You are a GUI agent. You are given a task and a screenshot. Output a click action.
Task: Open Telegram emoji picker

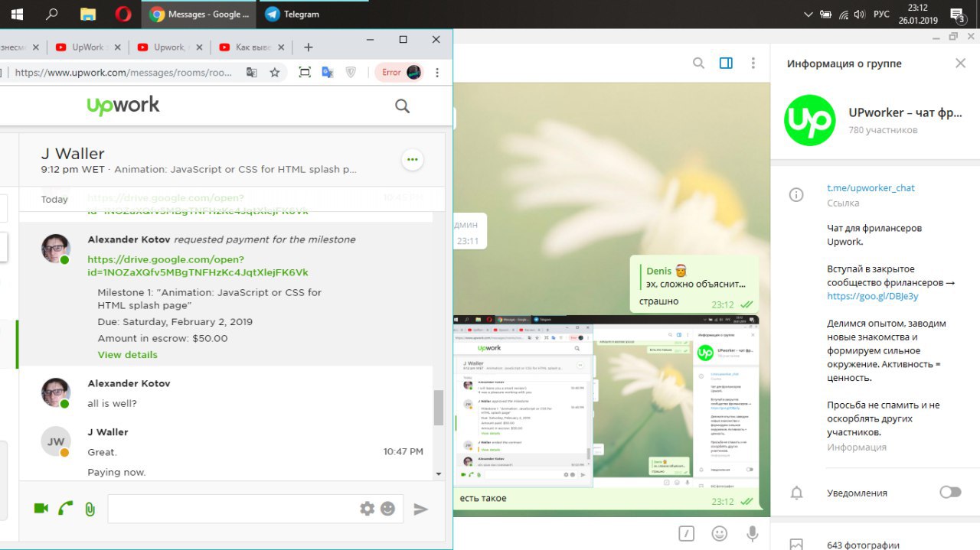tap(720, 533)
